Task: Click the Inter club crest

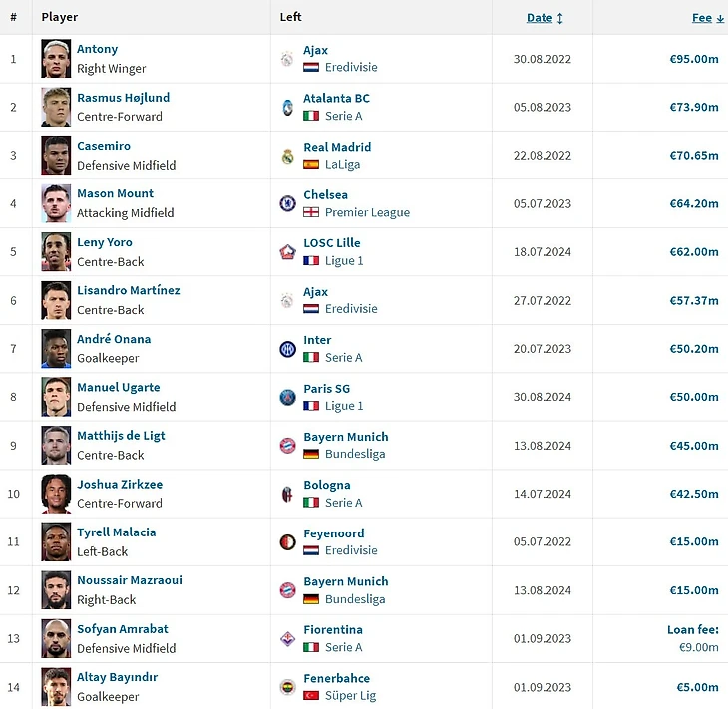Action: 287,349
